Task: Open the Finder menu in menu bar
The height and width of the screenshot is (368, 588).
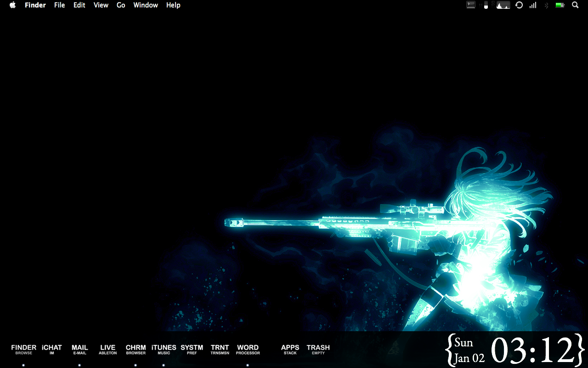Action: 35,5
